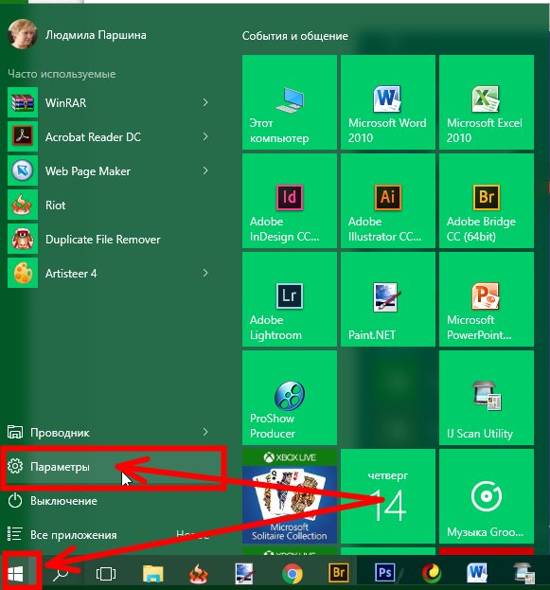This screenshot has width=550, height=590.
Task: Open Microsoft Word 2010 tile
Action: (x=388, y=102)
